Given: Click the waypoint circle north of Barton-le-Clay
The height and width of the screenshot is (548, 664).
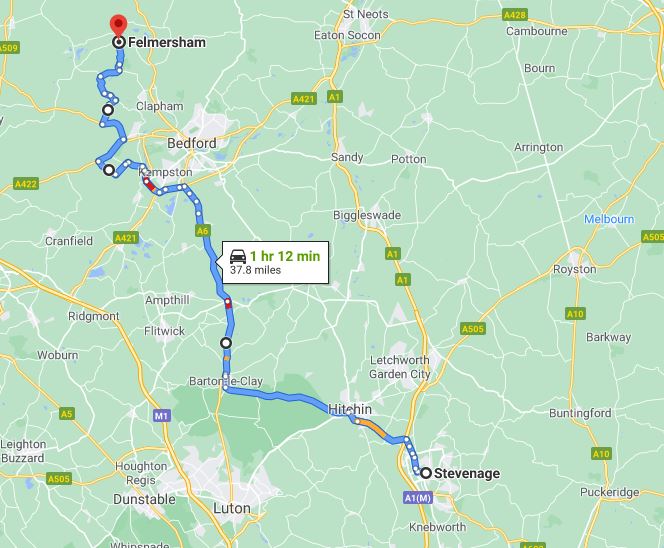Looking at the screenshot, I should coord(226,343).
